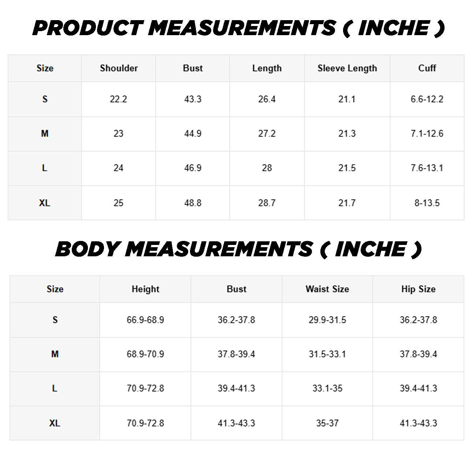This screenshot has width=476, height=476.
Task: Select the 66.9-68.9 height range cell
Action: [145, 320]
